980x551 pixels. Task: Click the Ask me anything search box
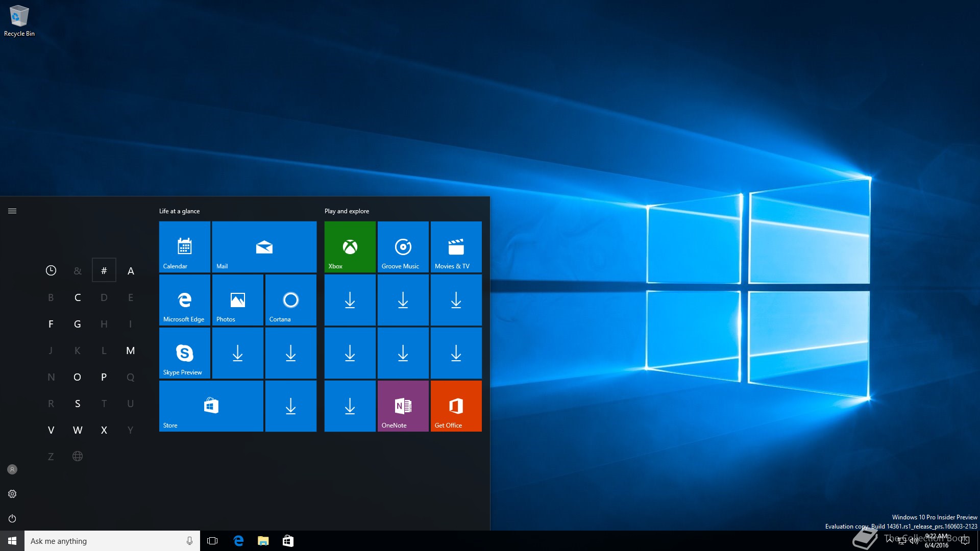tap(112, 541)
